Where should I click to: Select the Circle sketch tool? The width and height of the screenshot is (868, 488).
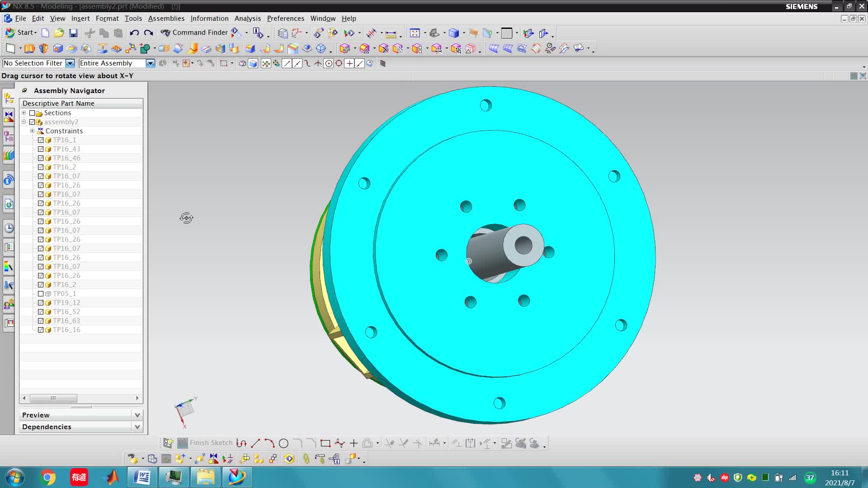point(283,443)
